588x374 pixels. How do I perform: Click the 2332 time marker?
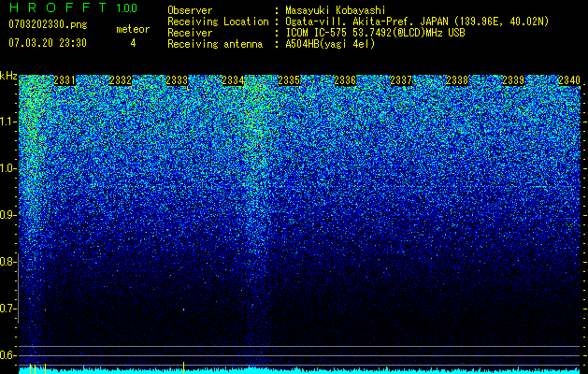[121, 80]
